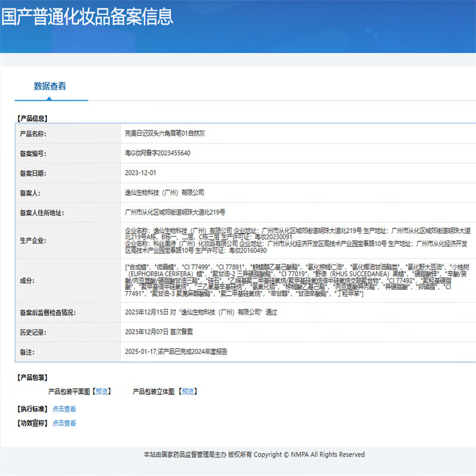This screenshot has width=476, height=476.
Task: Open the 数据查看 tab
Action: pyautogui.click(x=50, y=86)
